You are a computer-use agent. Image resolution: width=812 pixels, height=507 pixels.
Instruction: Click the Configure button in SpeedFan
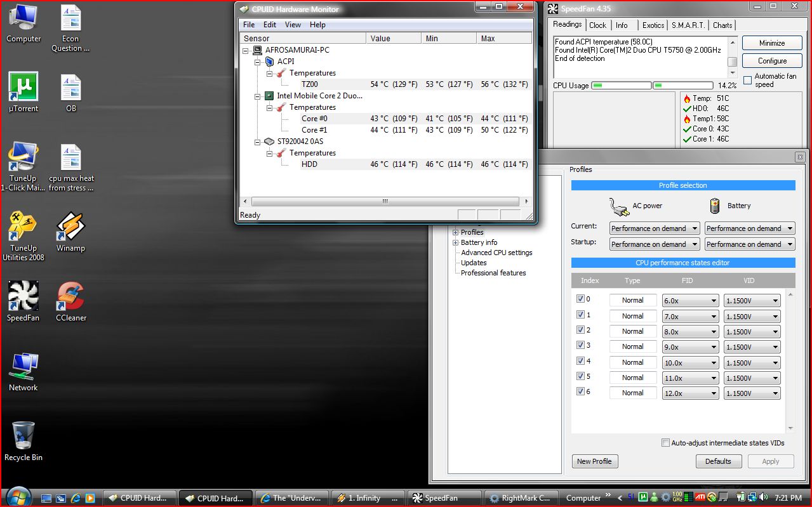(x=772, y=61)
